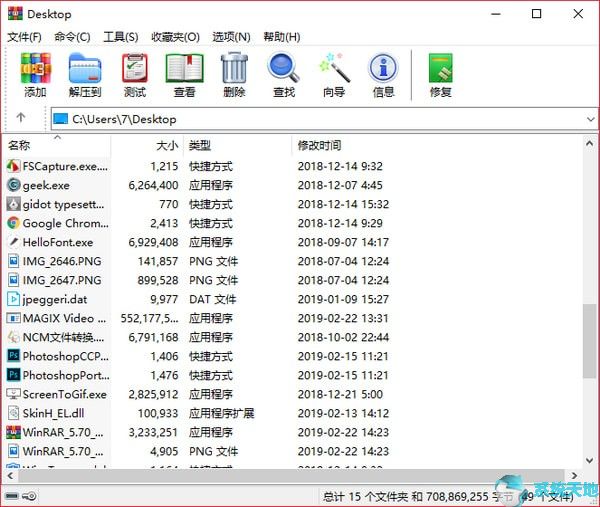Click the 添加 (Add) toolbar icon
Screen dimensions: 600x507
click(36, 68)
